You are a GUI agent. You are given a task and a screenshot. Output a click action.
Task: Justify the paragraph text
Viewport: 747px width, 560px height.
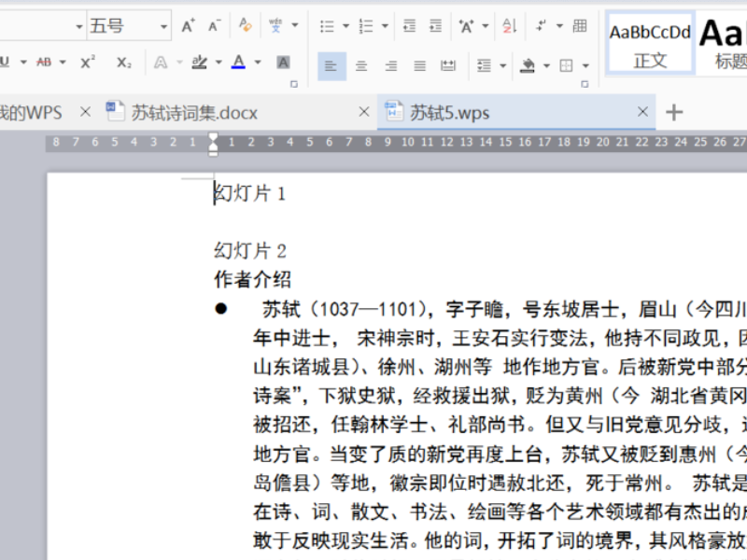coord(419,65)
